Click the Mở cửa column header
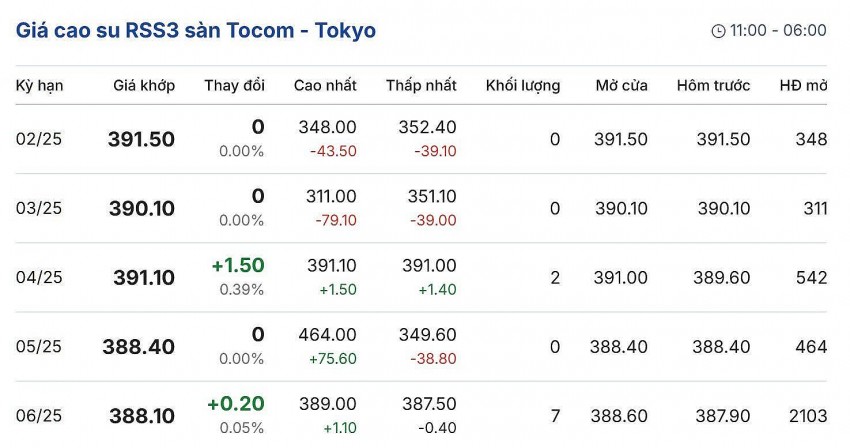 tap(621, 86)
